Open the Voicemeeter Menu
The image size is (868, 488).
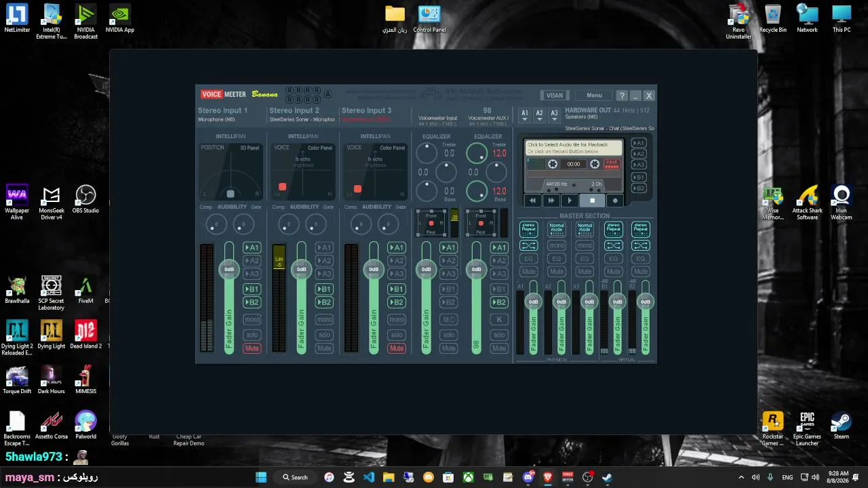pos(594,96)
